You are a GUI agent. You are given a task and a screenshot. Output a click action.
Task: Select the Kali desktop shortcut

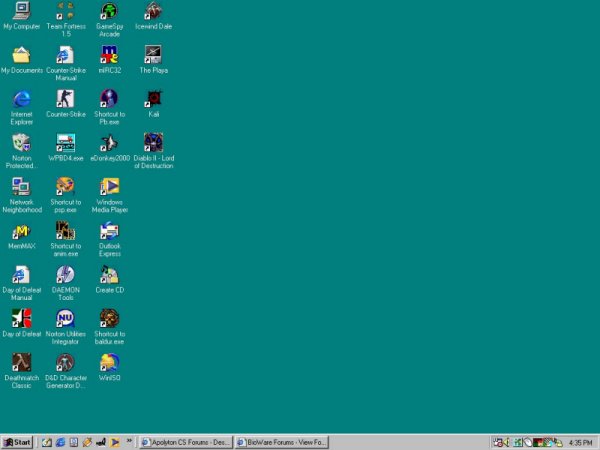(x=153, y=99)
